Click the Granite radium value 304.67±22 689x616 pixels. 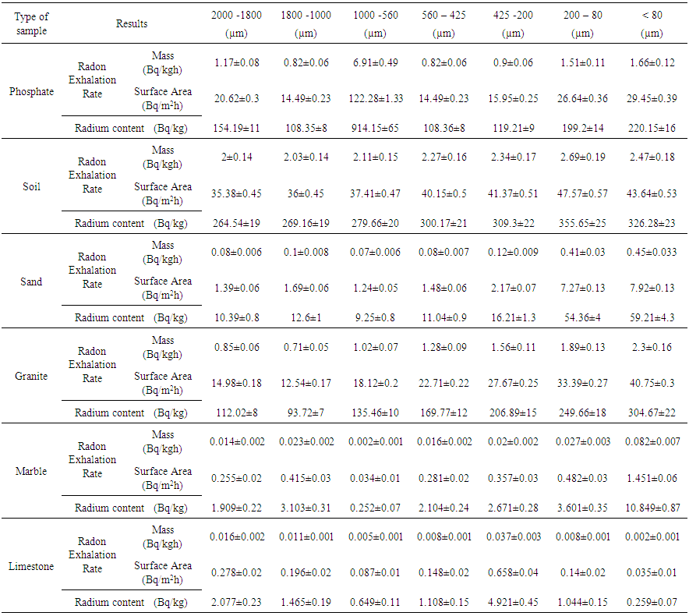click(651, 412)
